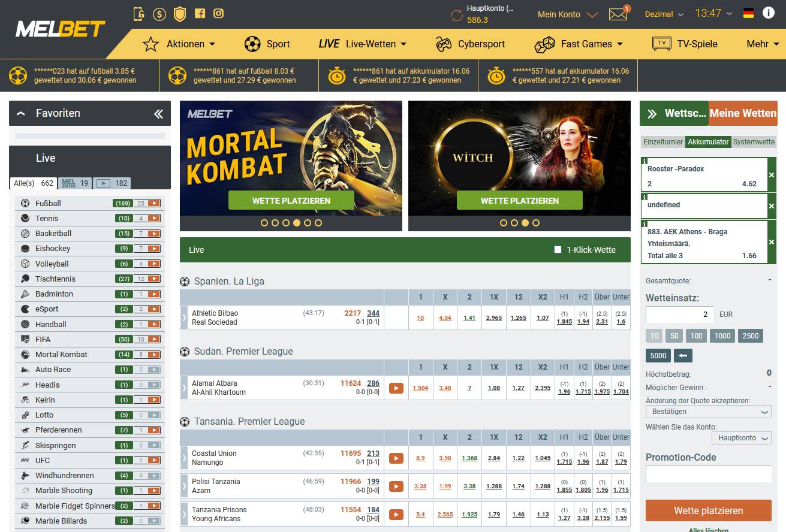Open market count 344 for Bilbao match
This screenshot has height=532, width=786.
click(x=374, y=313)
